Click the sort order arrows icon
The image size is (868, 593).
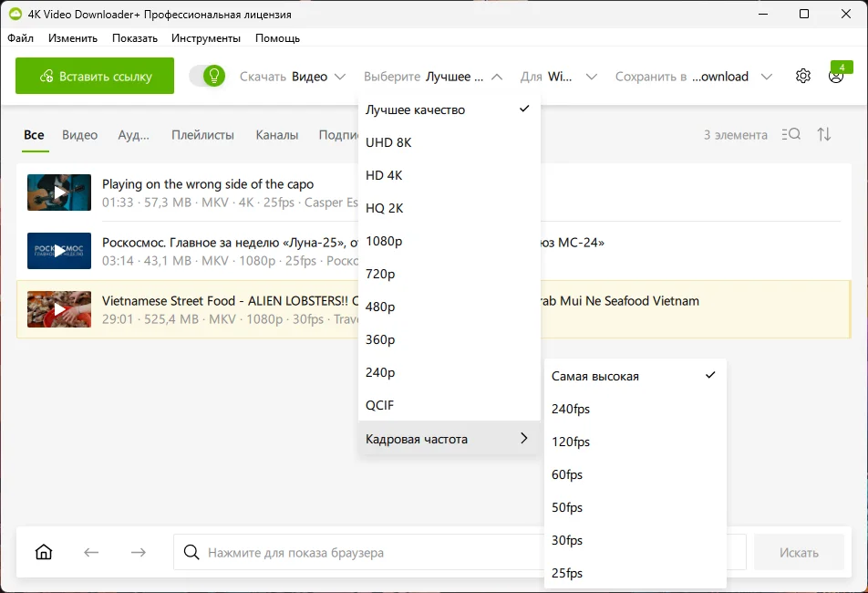click(824, 135)
